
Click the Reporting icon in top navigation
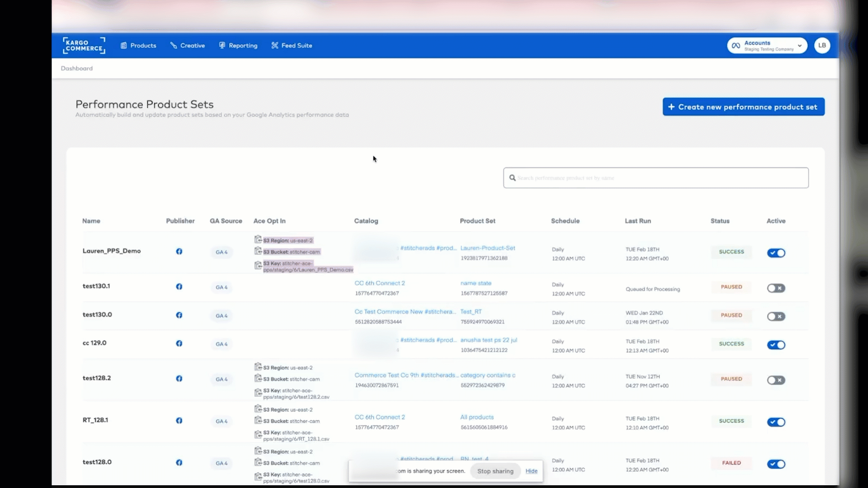tap(222, 45)
